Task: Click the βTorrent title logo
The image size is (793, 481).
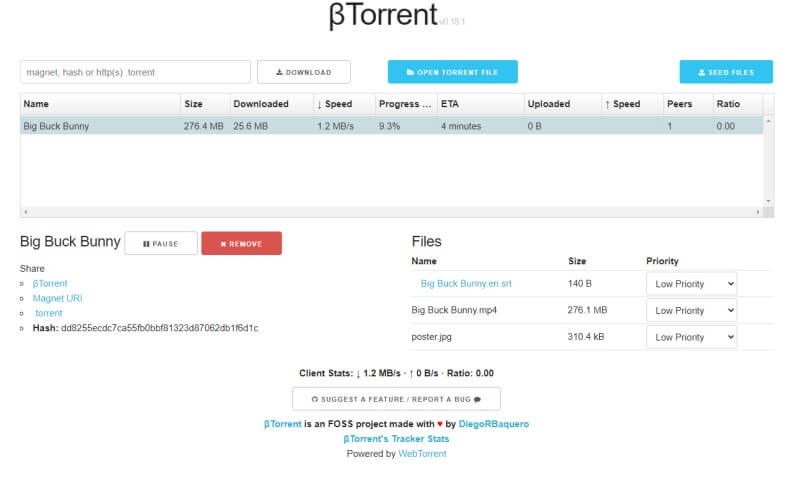Action: coord(383,15)
